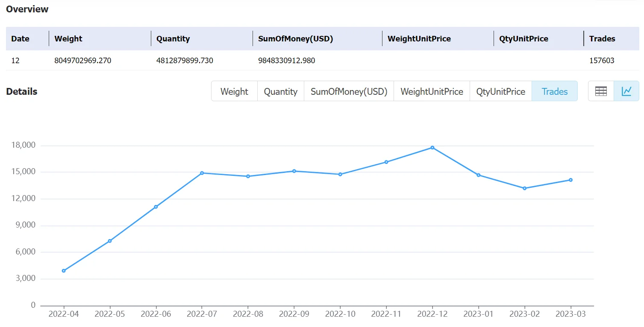Click the 2023-03 x-axis label
644x327 pixels.
click(570, 314)
